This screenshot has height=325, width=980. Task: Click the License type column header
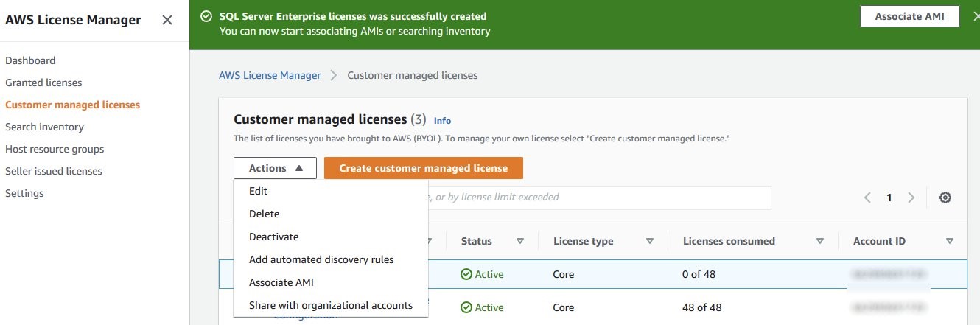(583, 241)
